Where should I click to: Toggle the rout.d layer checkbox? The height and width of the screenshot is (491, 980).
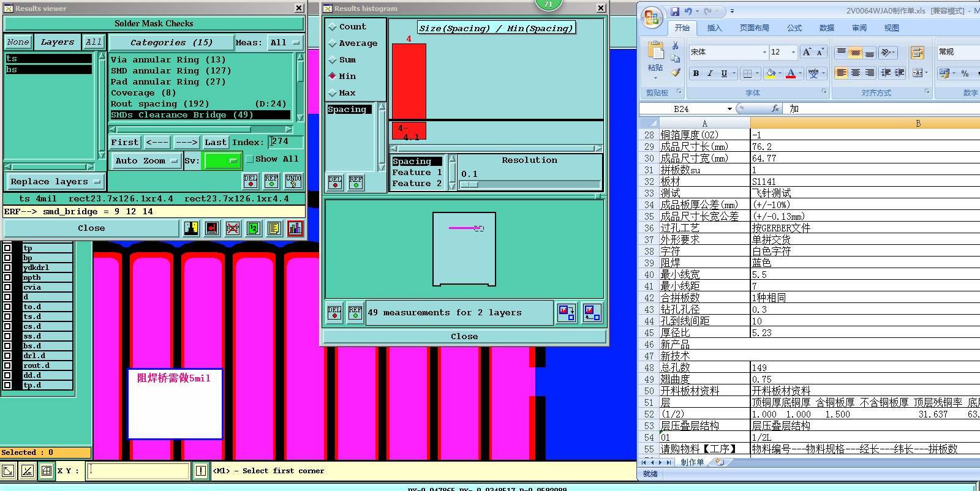click(7, 365)
